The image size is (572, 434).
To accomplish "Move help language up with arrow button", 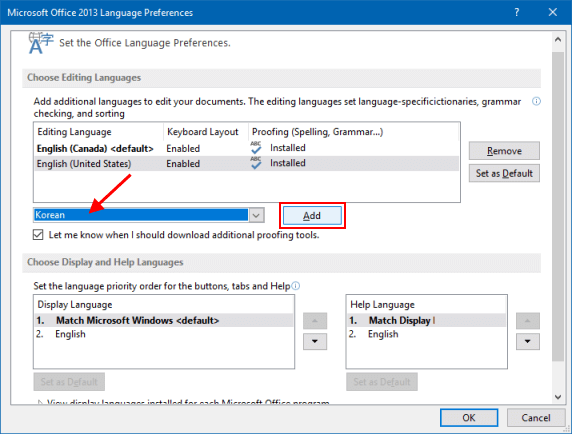I will tap(527, 321).
